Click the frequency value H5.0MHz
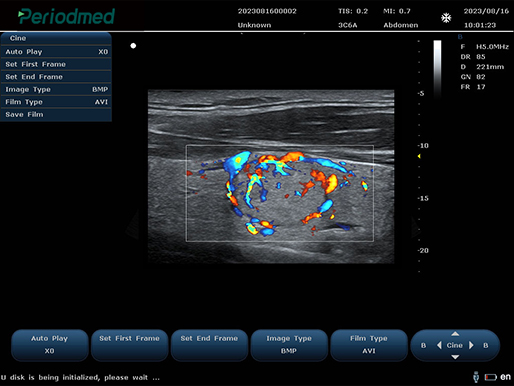Image resolution: width=514 pixels, height=386 pixels. point(492,47)
